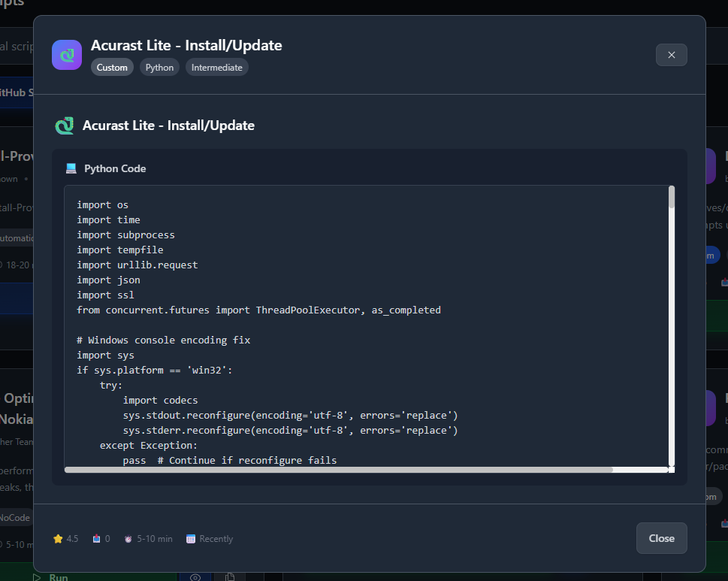Click the purple Acurast app icon in header
The image size is (728, 581).
(67, 55)
